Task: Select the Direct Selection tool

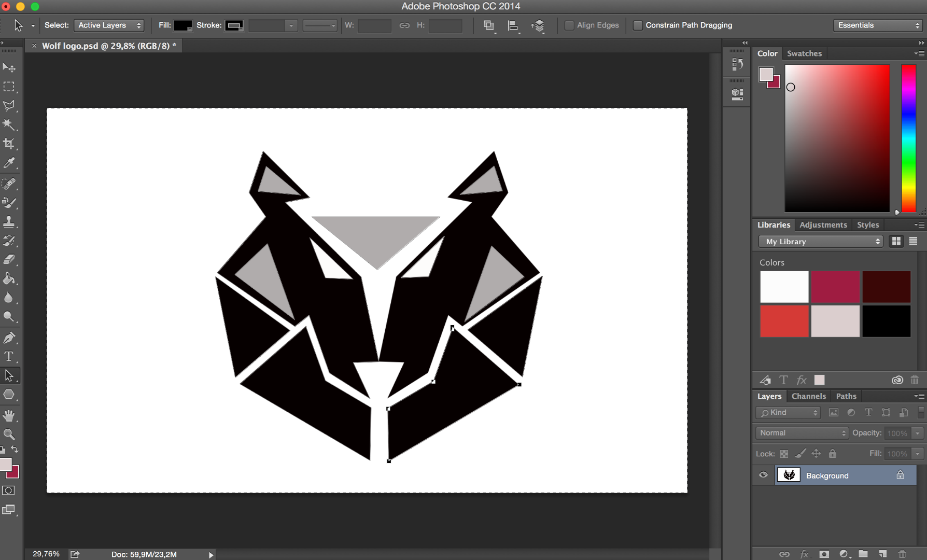Action: 9,375
